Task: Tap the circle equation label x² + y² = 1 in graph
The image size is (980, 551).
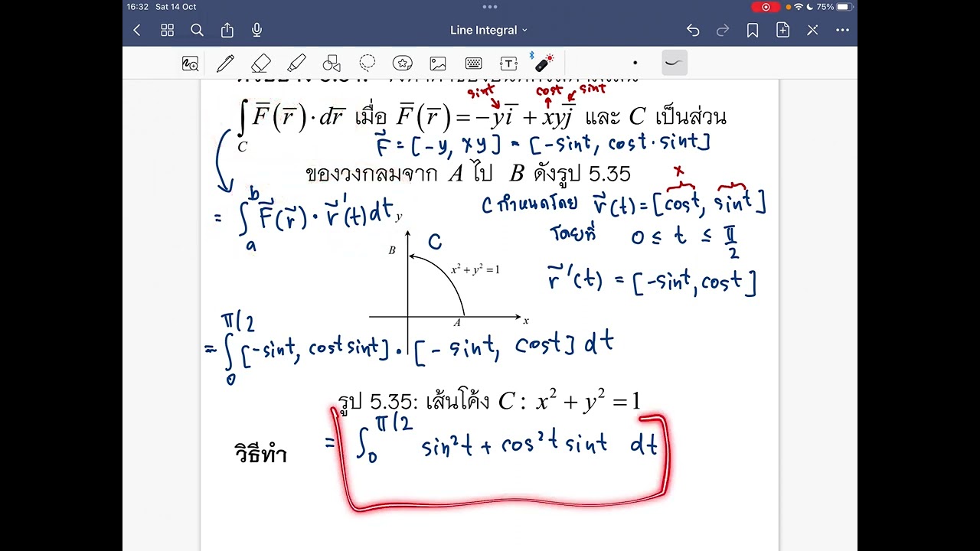Action: coord(475,270)
